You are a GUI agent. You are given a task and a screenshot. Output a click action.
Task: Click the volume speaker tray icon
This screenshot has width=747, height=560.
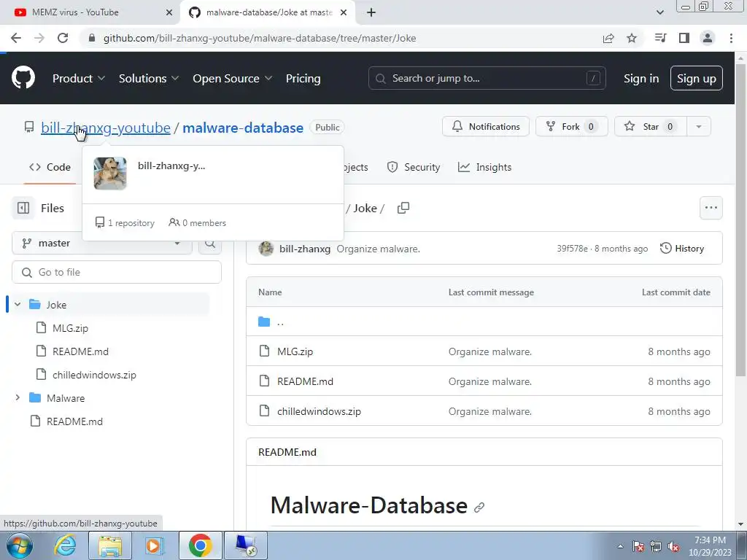pyautogui.click(x=673, y=546)
